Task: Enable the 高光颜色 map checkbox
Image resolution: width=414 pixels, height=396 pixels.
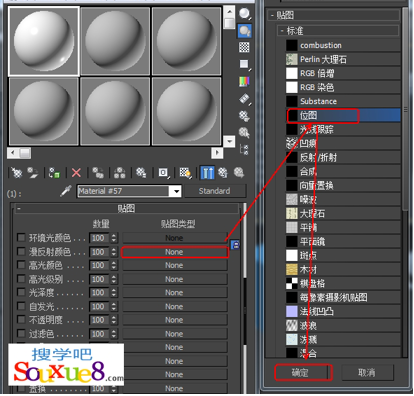Action: click(21, 265)
